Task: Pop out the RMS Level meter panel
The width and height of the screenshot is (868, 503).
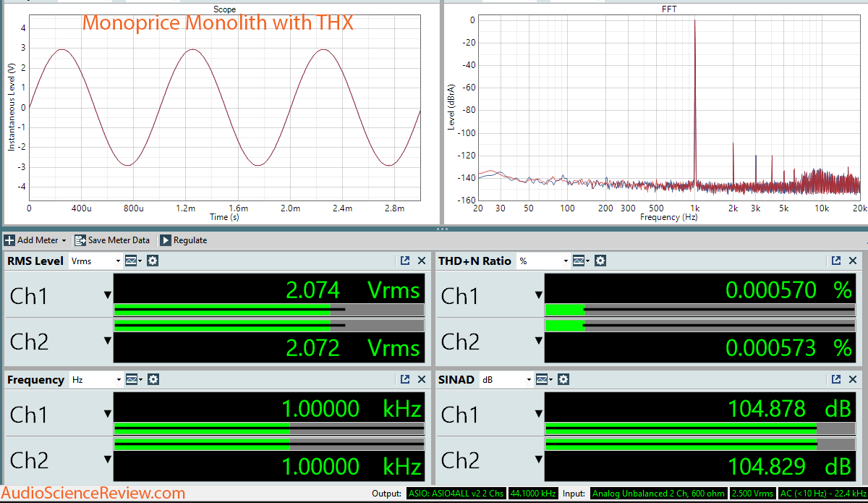Action: click(405, 261)
